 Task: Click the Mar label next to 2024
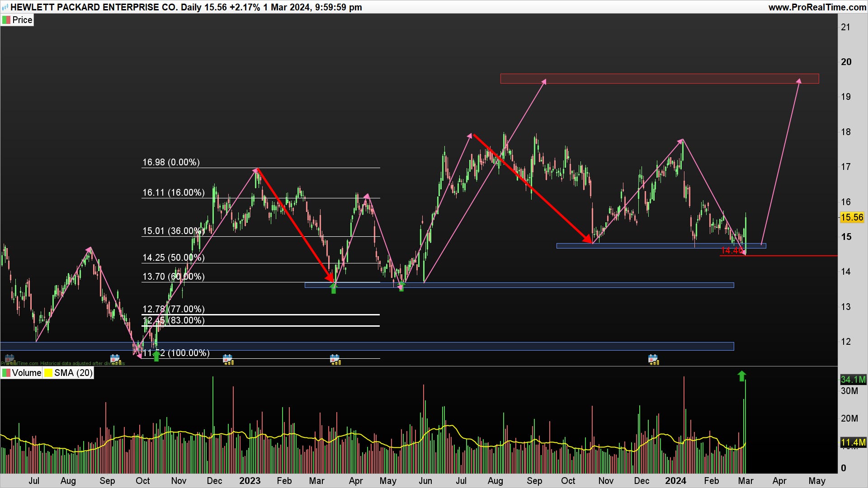coord(746,481)
